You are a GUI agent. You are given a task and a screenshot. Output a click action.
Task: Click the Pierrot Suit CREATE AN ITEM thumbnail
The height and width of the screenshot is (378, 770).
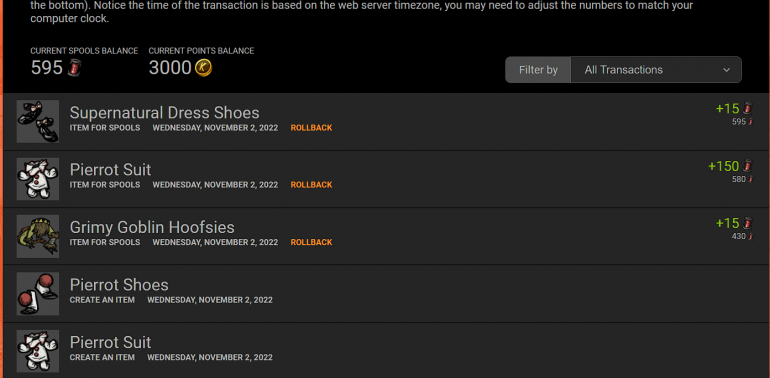pyautogui.click(x=38, y=351)
